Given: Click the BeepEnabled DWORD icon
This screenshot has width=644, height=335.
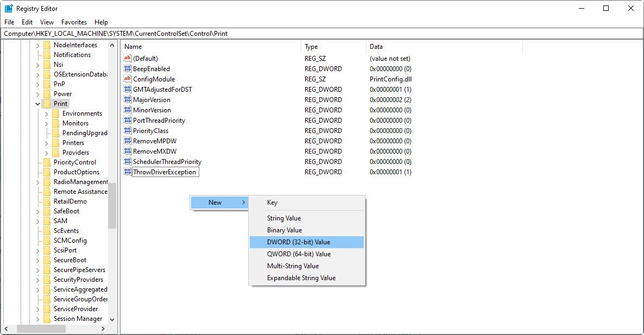Looking at the screenshot, I should (x=127, y=68).
